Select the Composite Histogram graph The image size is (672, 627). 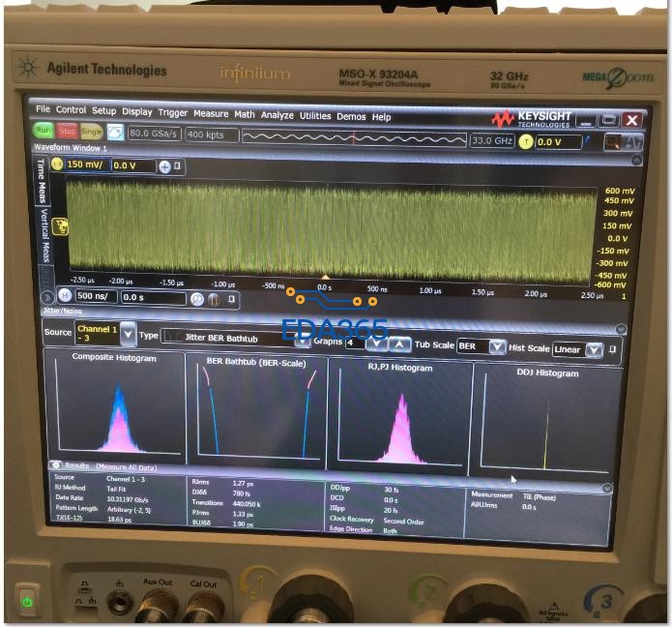pyautogui.click(x=114, y=406)
